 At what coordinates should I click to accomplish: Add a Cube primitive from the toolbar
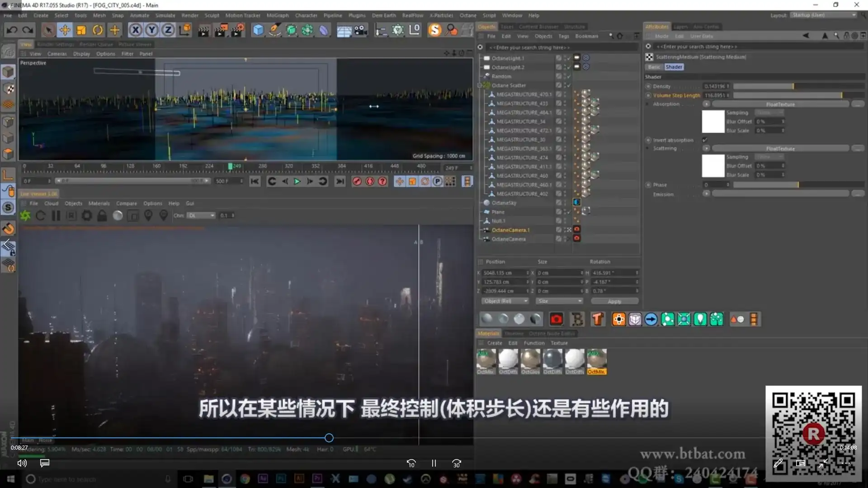click(258, 30)
